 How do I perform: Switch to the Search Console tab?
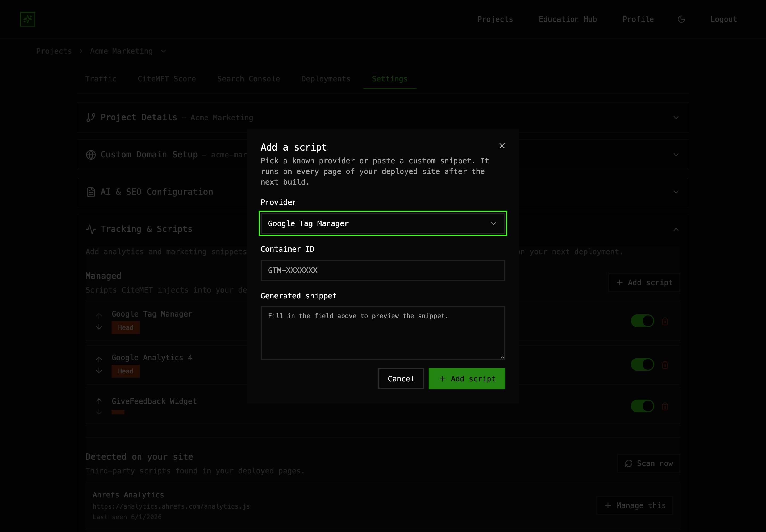(x=248, y=79)
